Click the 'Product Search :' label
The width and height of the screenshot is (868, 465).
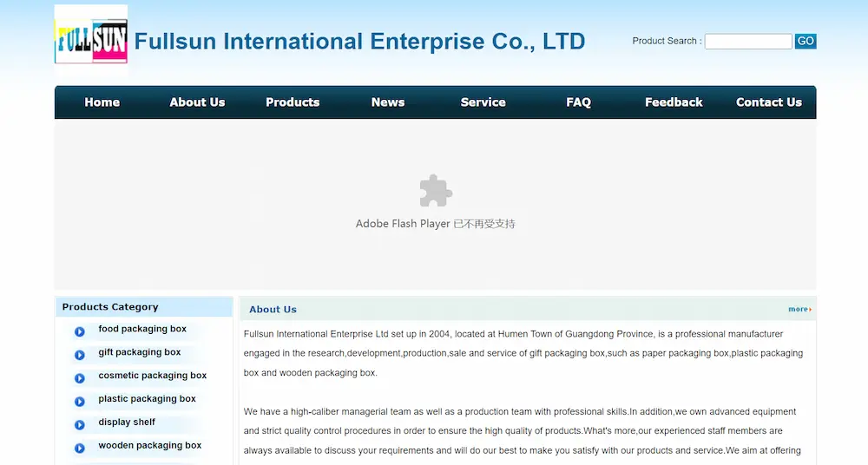point(667,41)
